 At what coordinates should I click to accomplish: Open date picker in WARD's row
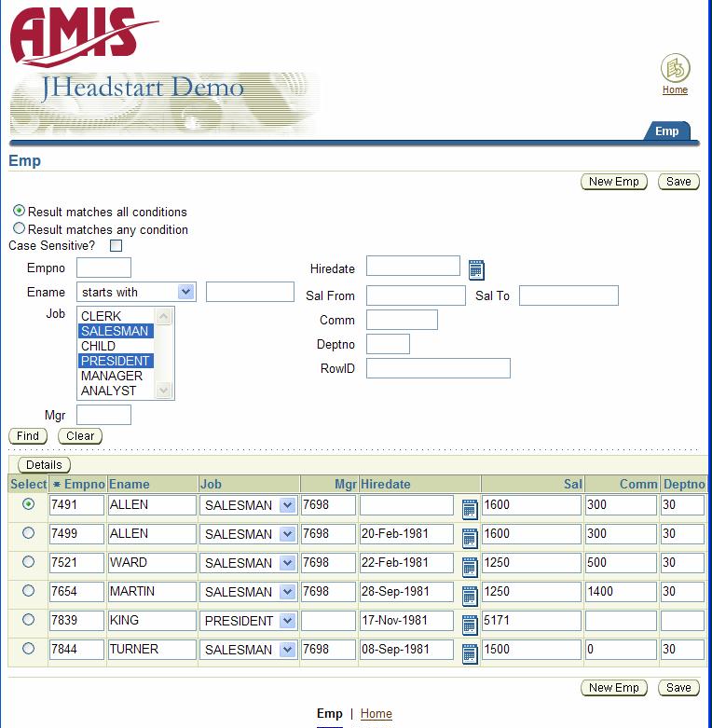pos(470,566)
